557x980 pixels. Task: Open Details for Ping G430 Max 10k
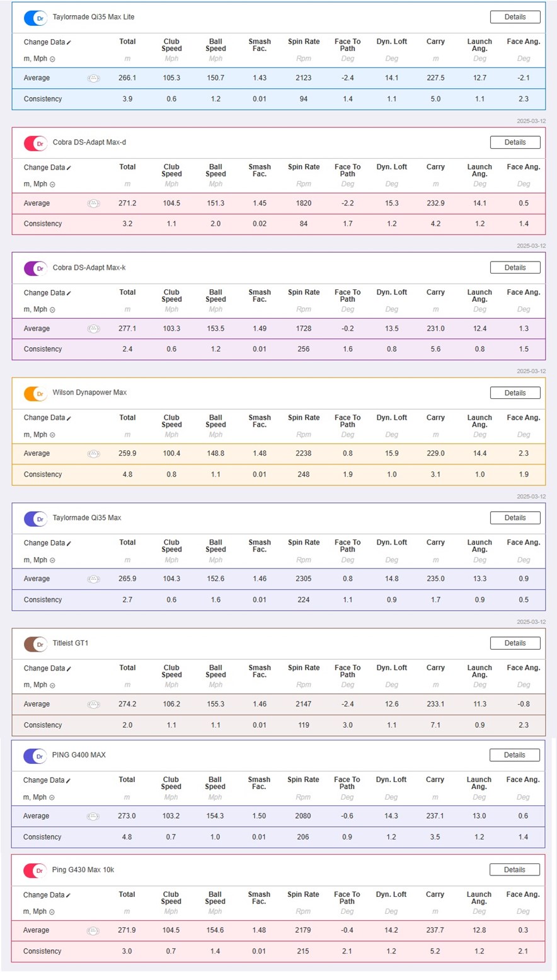pyautogui.click(x=514, y=870)
